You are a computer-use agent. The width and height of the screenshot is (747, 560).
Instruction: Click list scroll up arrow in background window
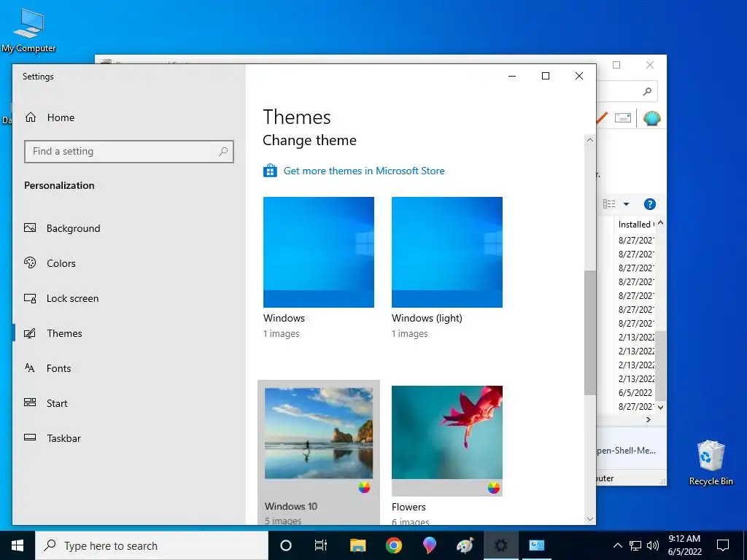click(660, 223)
